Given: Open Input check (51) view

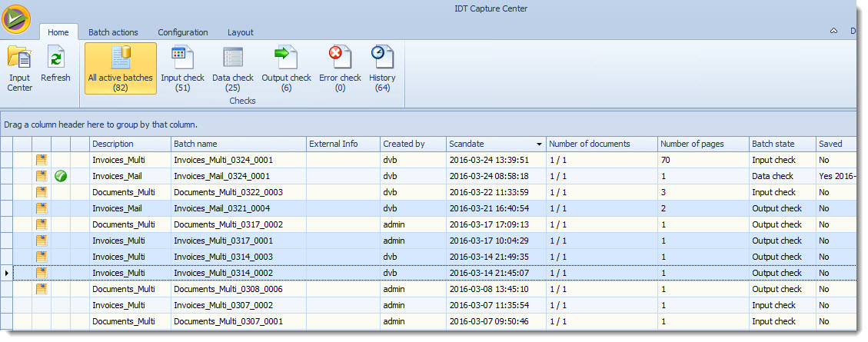Looking at the screenshot, I should pyautogui.click(x=182, y=68).
